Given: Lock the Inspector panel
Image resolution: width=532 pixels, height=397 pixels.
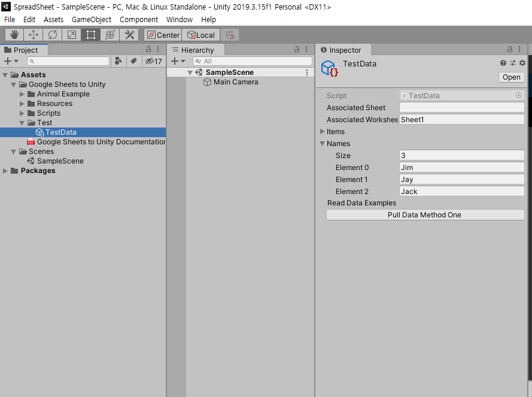Looking at the screenshot, I should coord(510,49).
